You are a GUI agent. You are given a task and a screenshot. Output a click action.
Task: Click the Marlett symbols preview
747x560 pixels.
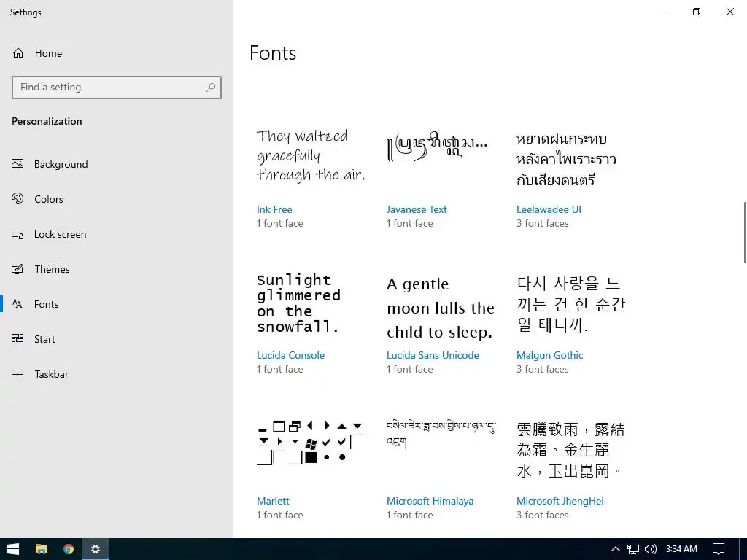(311, 443)
